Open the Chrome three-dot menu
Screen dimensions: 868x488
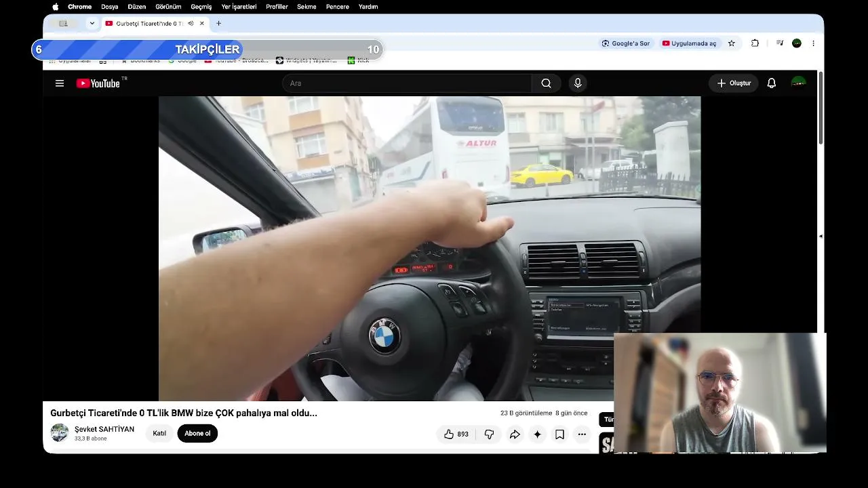click(x=813, y=43)
